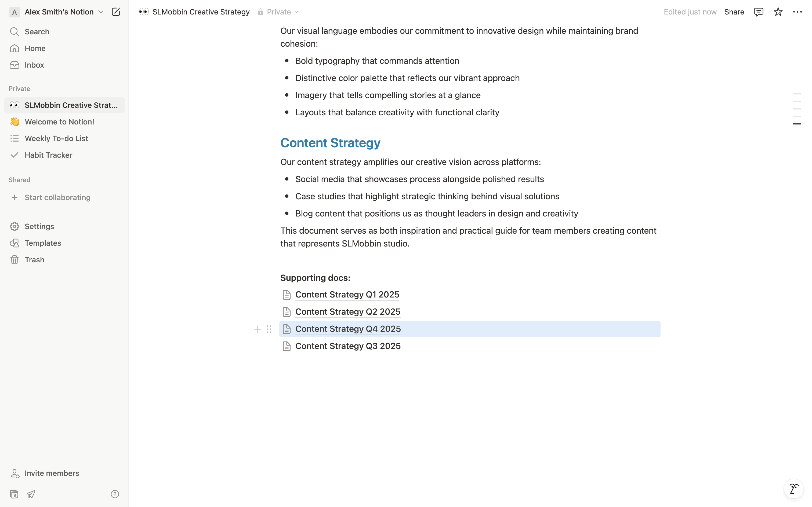The height and width of the screenshot is (507, 812).
Task: Jump using the bottom table-of-contents marker
Action: [x=797, y=124]
